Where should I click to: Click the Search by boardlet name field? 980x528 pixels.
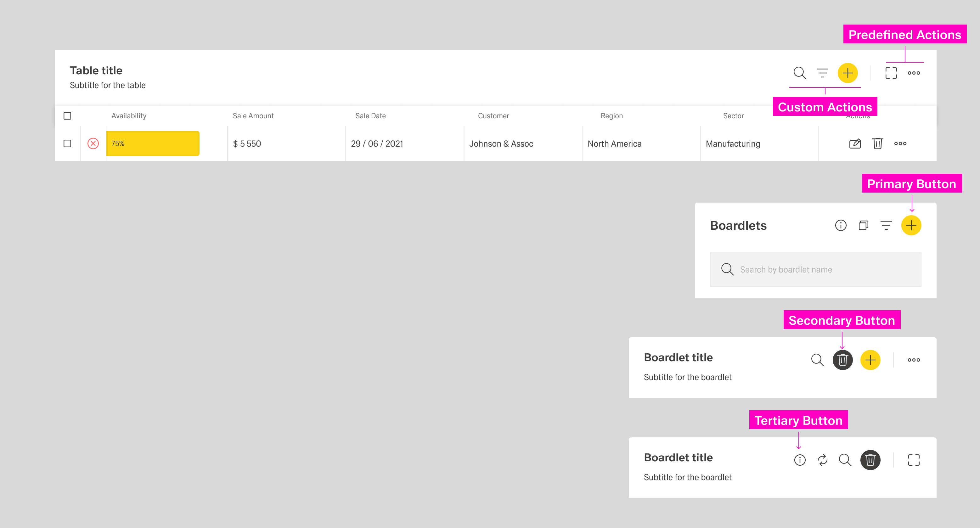click(x=815, y=269)
